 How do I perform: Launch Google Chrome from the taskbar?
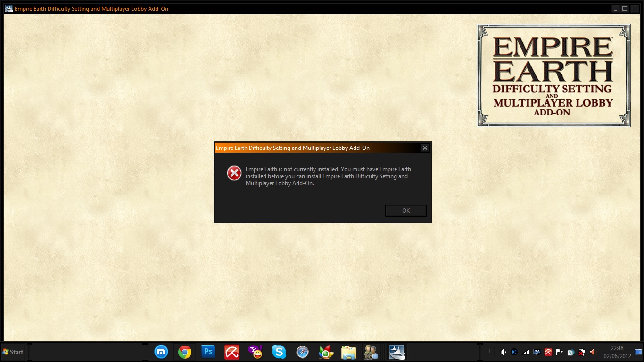[185, 352]
